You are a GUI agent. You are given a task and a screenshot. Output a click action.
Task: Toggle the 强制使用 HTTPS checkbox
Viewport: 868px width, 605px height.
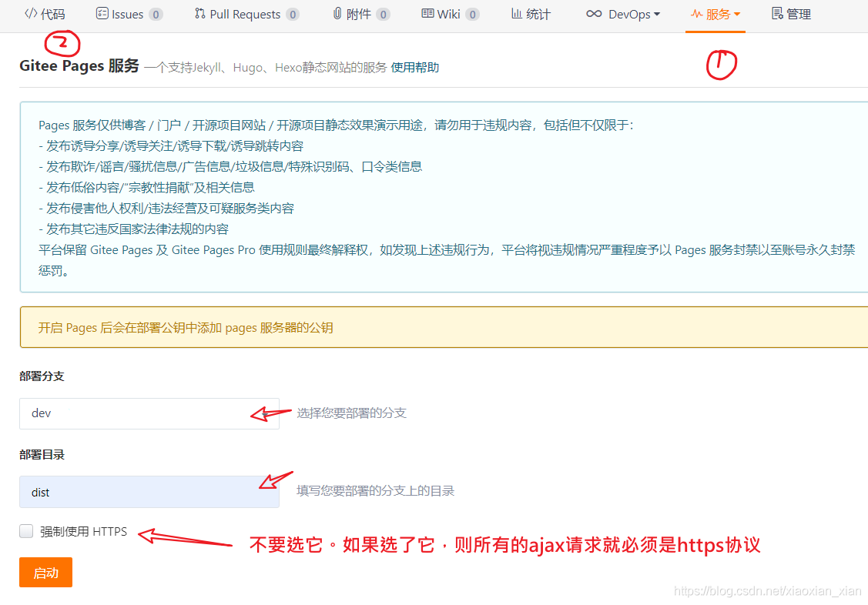tap(26, 531)
